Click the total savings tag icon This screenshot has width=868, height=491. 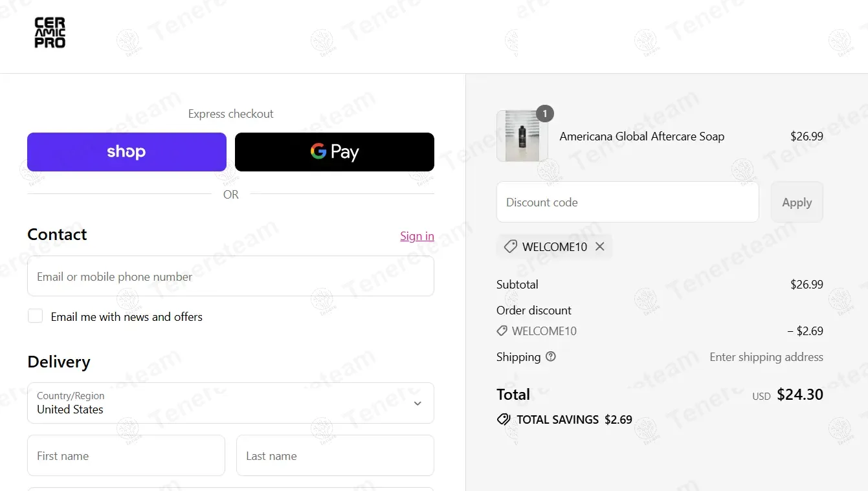(503, 419)
